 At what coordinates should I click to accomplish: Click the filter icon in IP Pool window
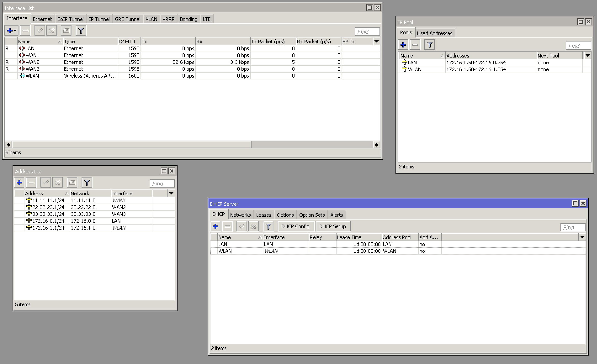coord(430,45)
